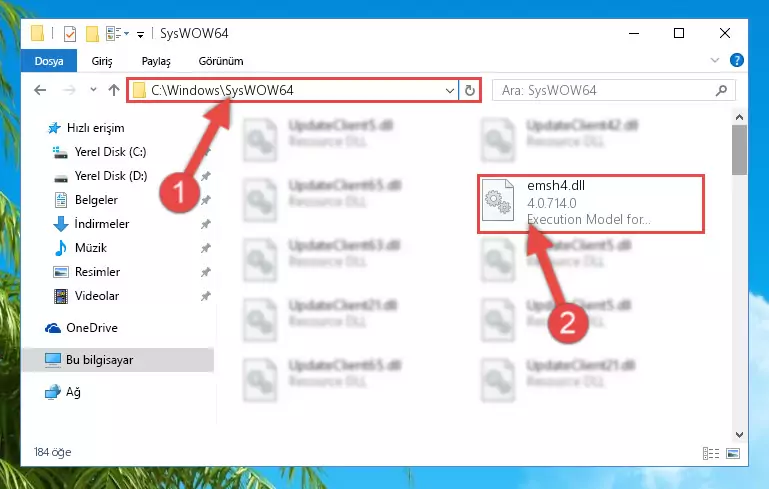Open the address bar history dropdown

(449, 91)
